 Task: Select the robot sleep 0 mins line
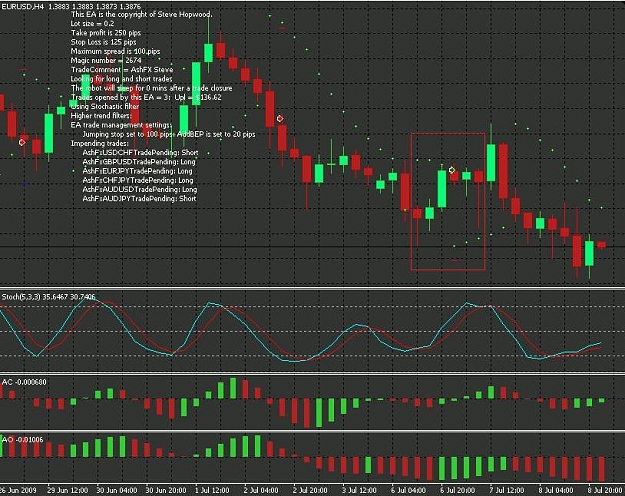tap(151, 88)
